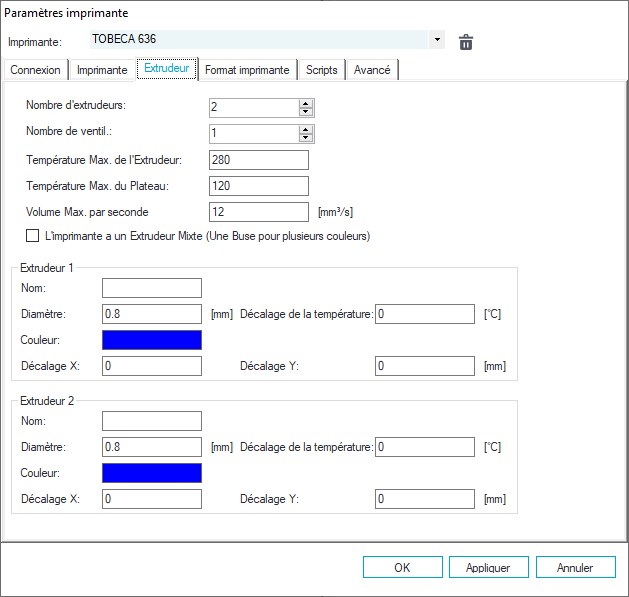The height and width of the screenshot is (597, 629).
Task: Open the Format imprimante tab
Action: click(x=247, y=70)
